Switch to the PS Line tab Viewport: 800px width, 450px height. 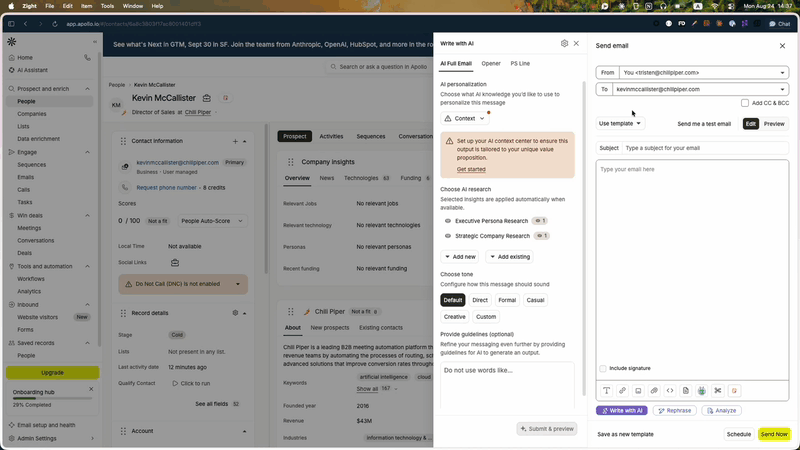(520, 64)
